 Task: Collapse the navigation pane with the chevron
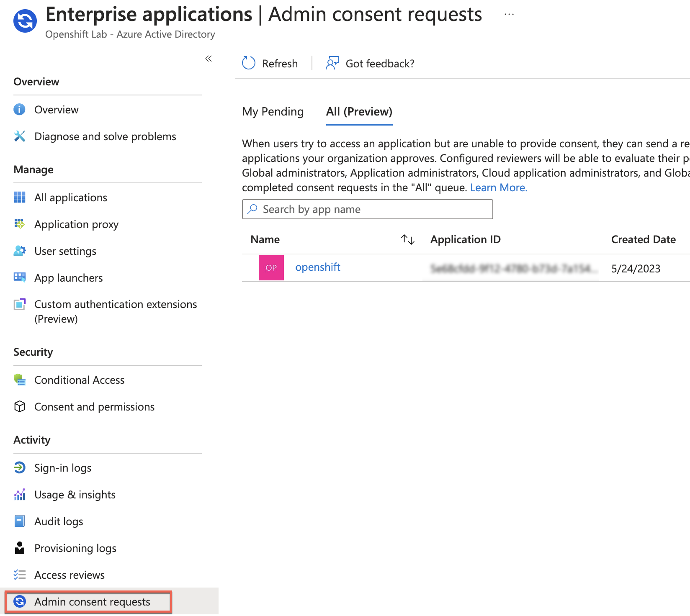(208, 59)
